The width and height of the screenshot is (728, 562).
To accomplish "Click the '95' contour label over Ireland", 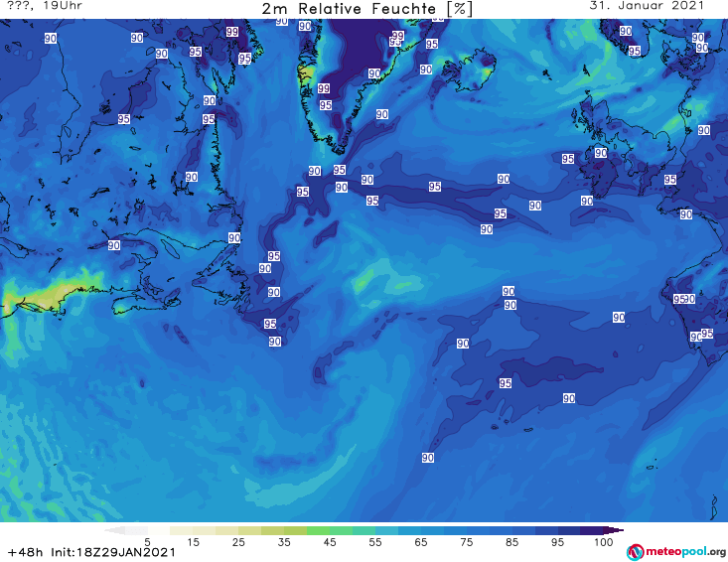I will pos(568,159).
